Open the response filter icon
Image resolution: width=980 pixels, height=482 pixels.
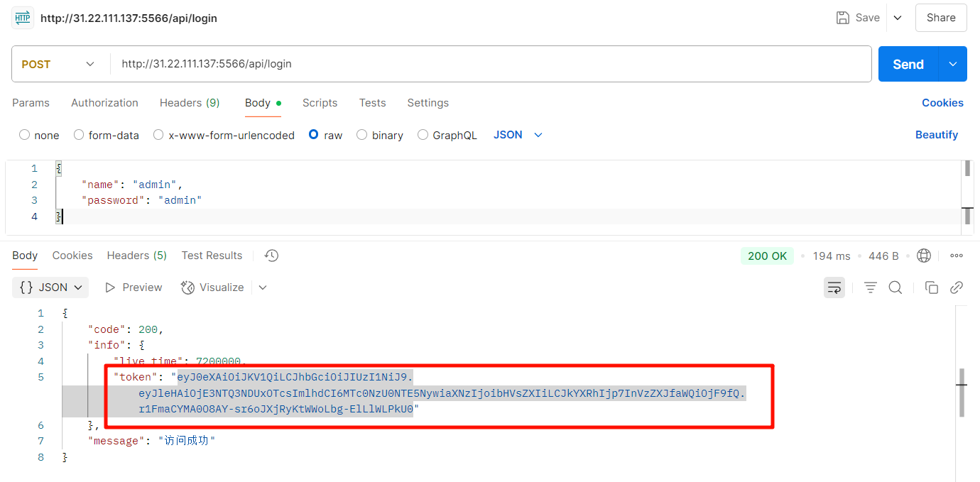[x=870, y=287]
